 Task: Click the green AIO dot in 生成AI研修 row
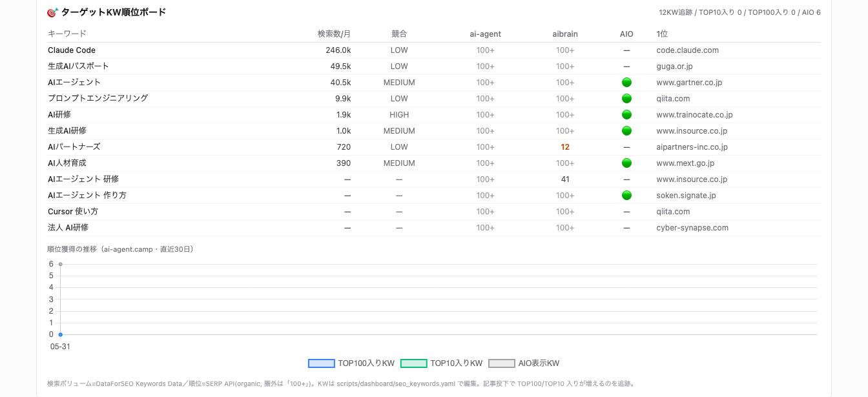point(626,131)
